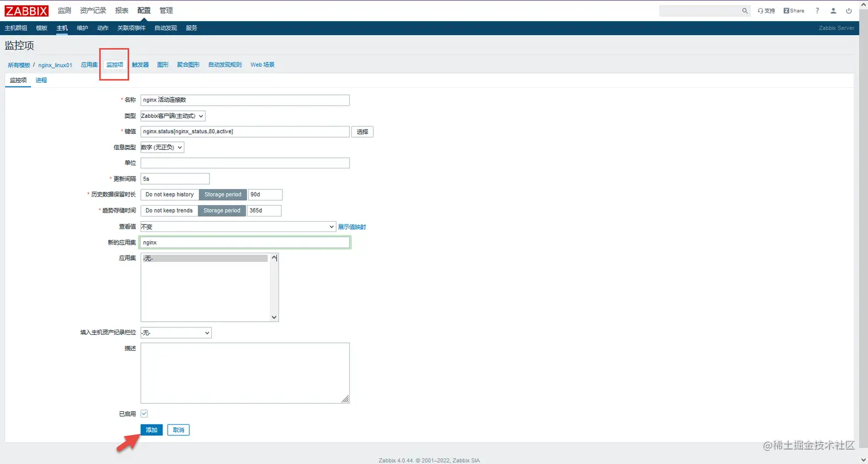Go to 自动发现 submenu
Screen dimensions: 868x464
[165, 28]
